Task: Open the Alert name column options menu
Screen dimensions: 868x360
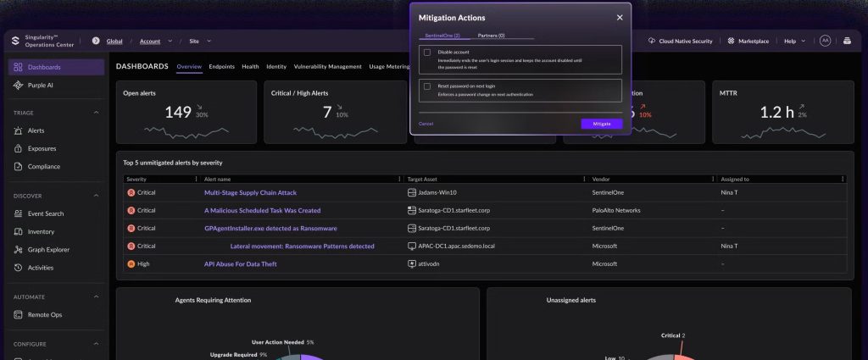Action: (400, 180)
